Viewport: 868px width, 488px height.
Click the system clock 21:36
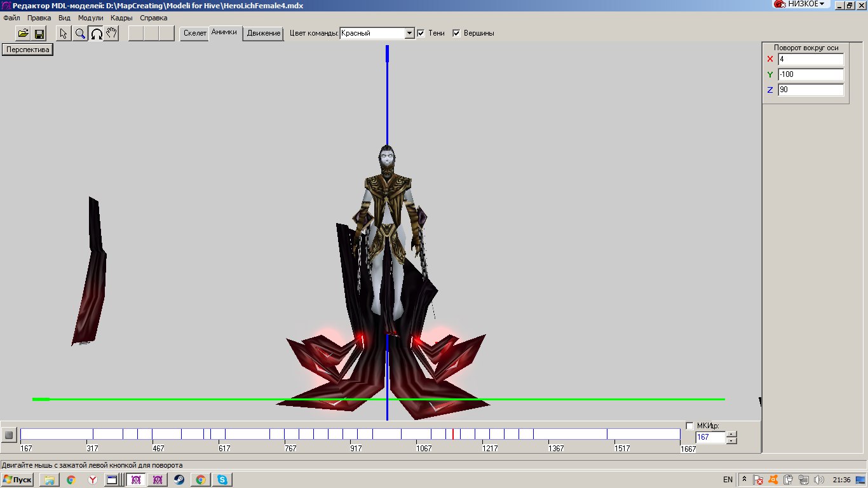coord(841,480)
